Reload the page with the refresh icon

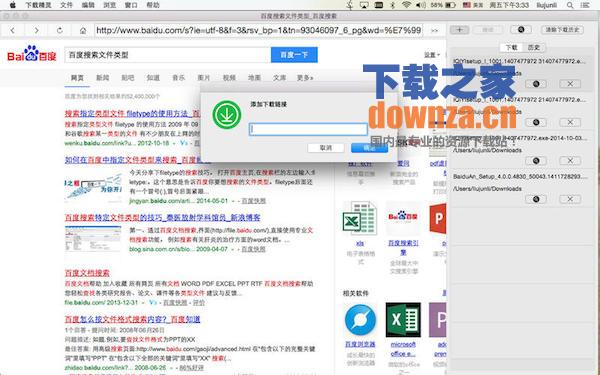point(59,30)
